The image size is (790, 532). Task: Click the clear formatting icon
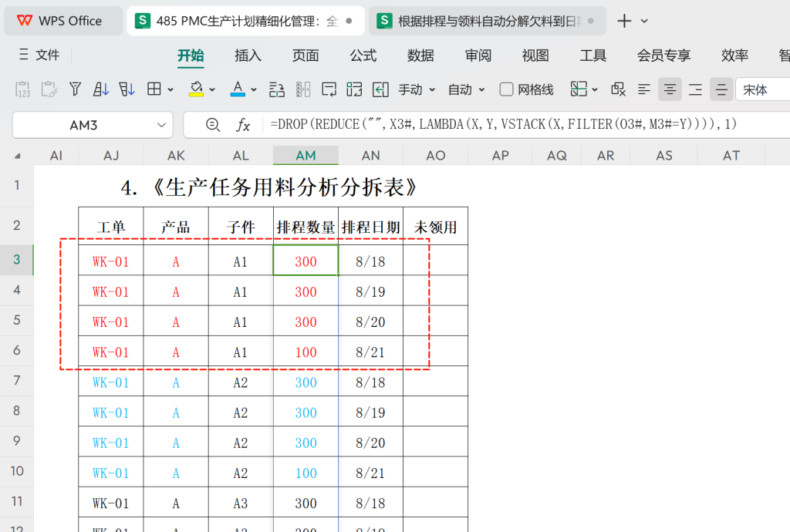[618, 89]
